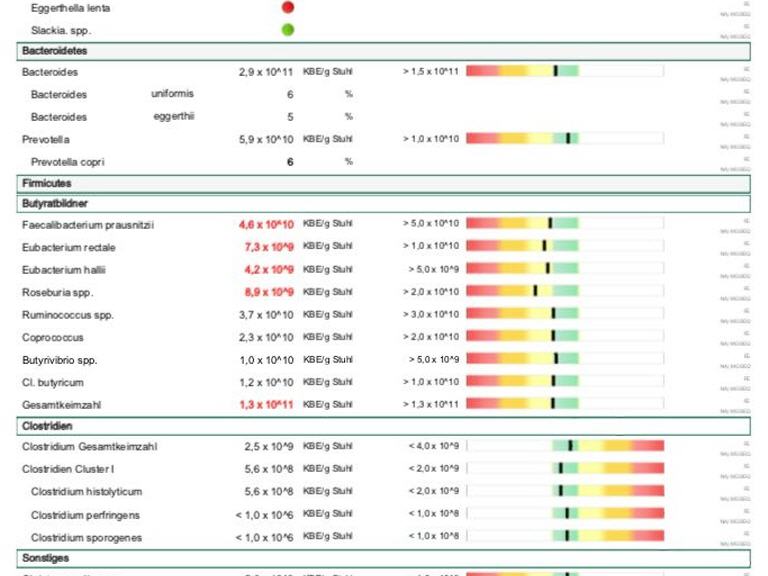
Task: Select the Eubacterium hallii name
Action: (x=64, y=270)
